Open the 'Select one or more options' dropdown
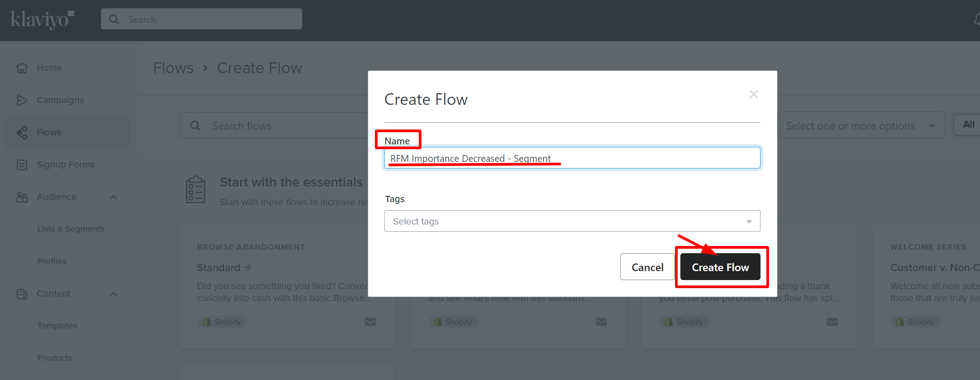 point(860,126)
